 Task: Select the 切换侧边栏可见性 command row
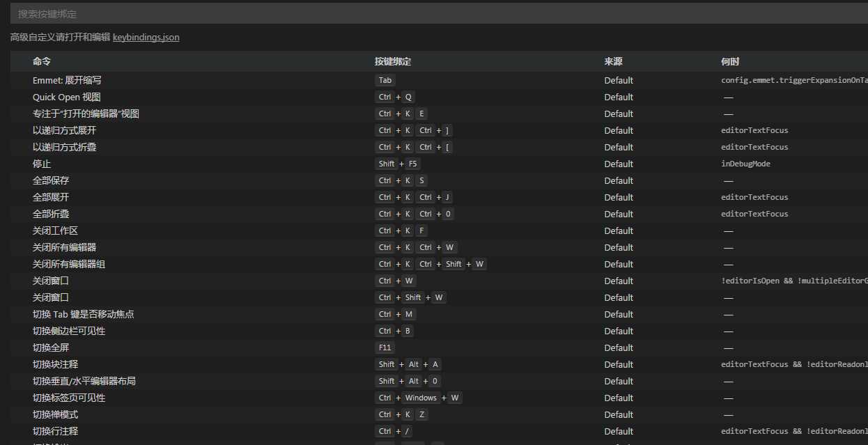click(x=69, y=331)
